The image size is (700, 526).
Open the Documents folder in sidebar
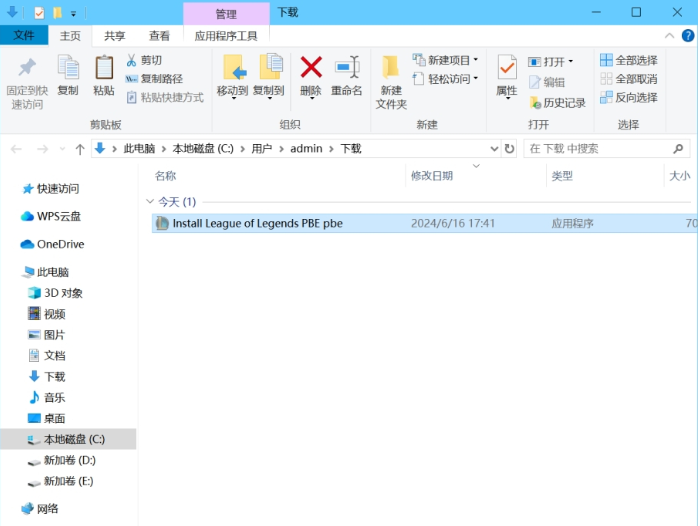(47, 355)
